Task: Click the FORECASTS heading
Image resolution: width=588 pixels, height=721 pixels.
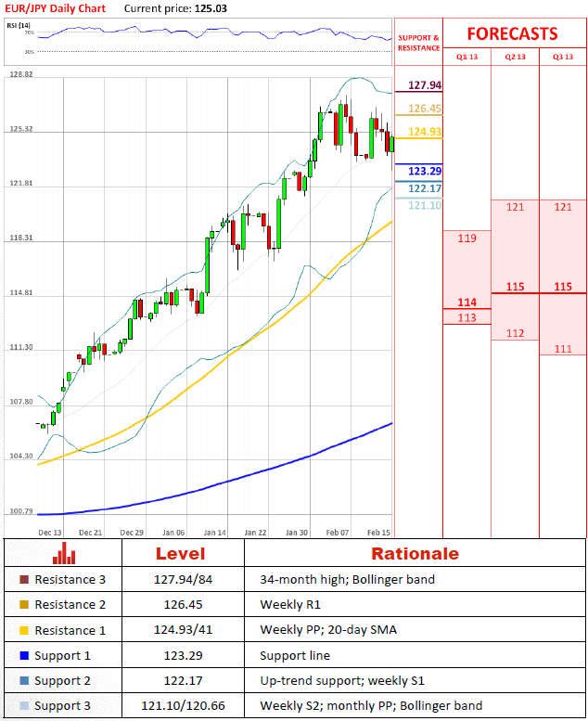Action: (x=513, y=33)
